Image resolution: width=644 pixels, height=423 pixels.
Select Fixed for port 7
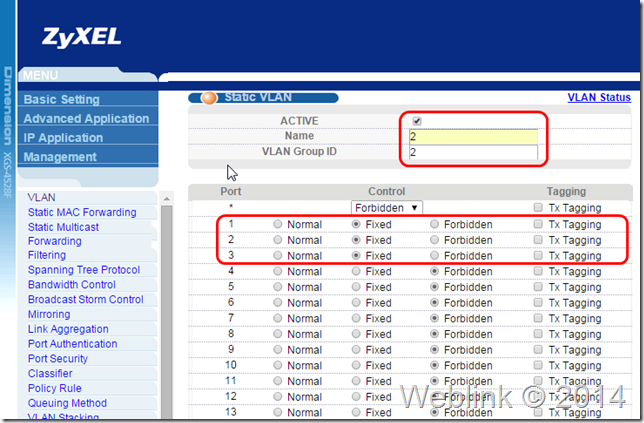point(356,318)
